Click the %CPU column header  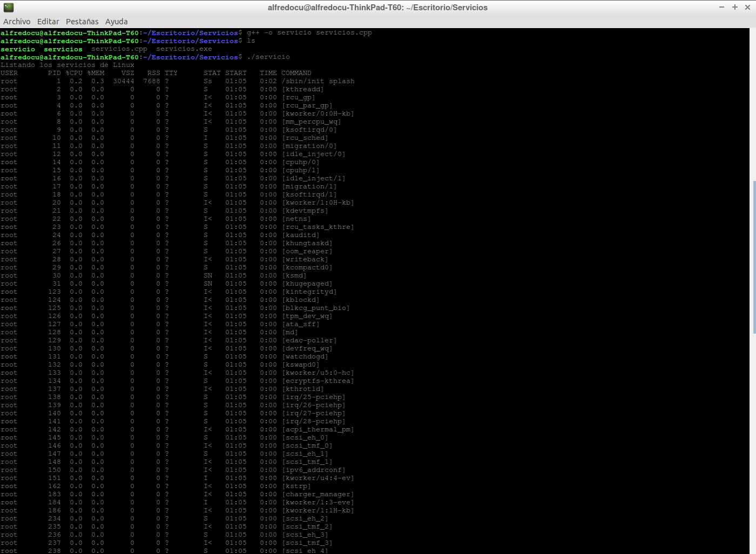(74, 73)
